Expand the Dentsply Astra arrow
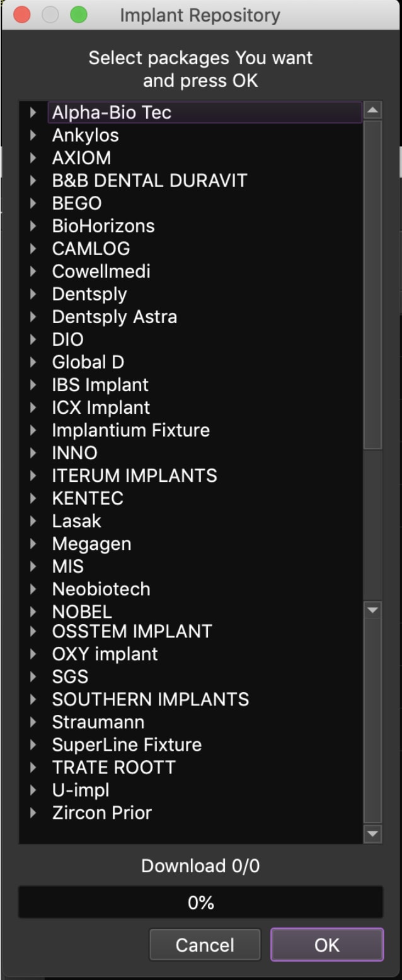This screenshot has width=402, height=980. pos(33,317)
